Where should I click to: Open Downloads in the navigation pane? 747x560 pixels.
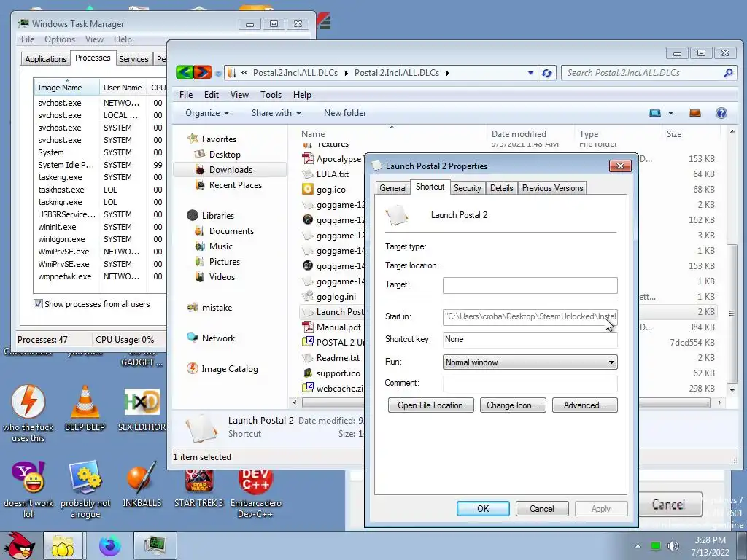pyautogui.click(x=231, y=169)
